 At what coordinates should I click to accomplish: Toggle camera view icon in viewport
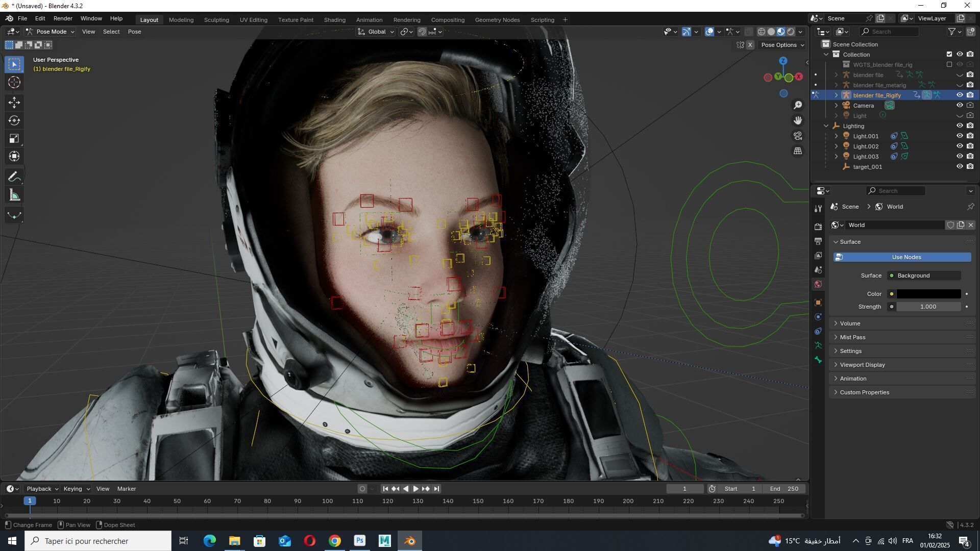(x=798, y=136)
